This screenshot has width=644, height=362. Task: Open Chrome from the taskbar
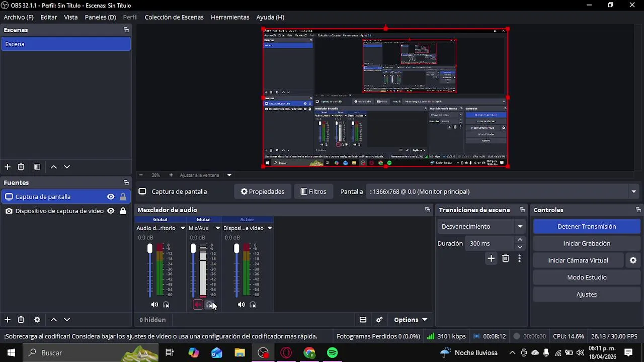pos(309,353)
